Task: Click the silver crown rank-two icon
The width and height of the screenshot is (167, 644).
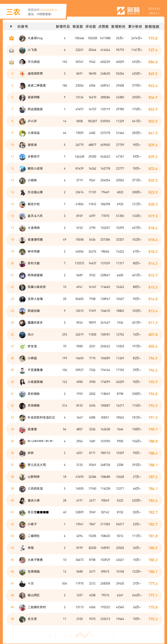Action: pos(11,50)
